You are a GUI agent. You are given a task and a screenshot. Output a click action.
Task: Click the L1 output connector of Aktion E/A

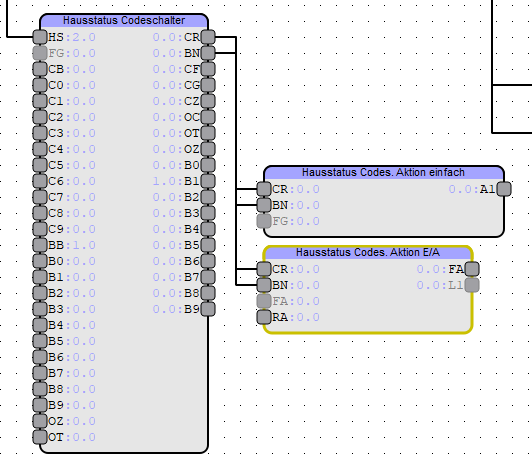click(x=472, y=285)
